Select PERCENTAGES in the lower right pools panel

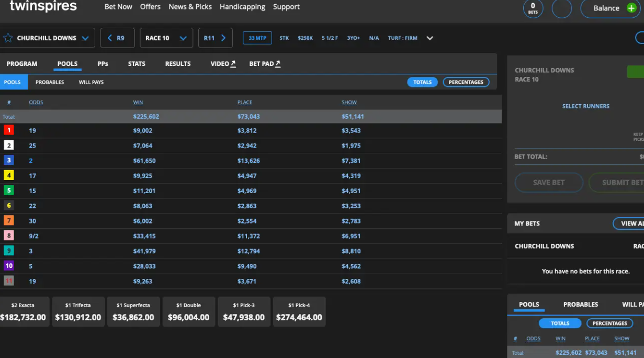[x=609, y=323]
